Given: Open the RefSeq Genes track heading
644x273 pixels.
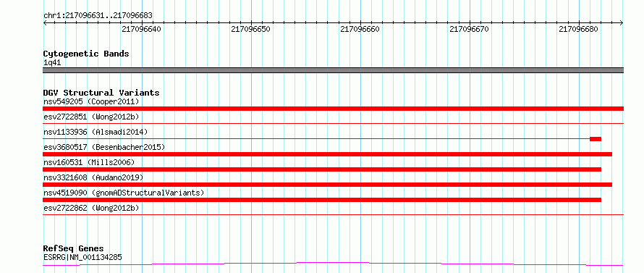Looking at the screenshot, I should [x=73, y=248].
